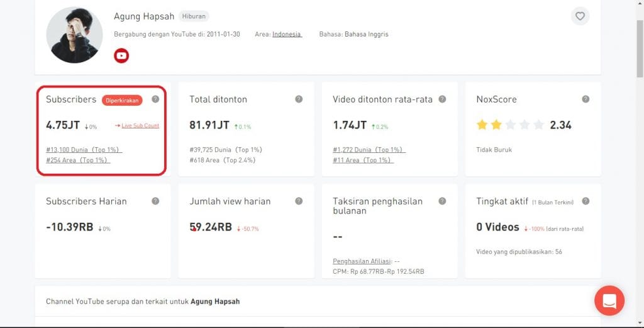644x328 pixels.
Task: Click the #11 Area ranking link
Action: 363,160
